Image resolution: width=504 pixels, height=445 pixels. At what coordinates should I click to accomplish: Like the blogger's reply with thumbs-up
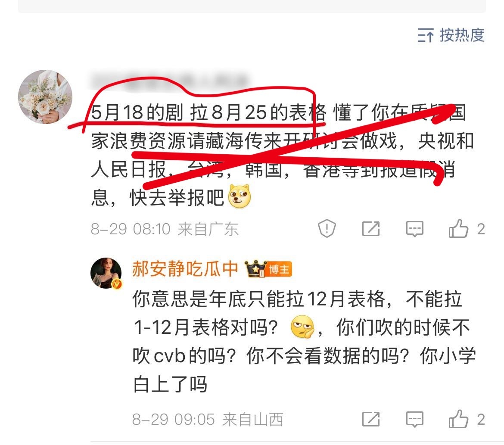[x=458, y=419]
